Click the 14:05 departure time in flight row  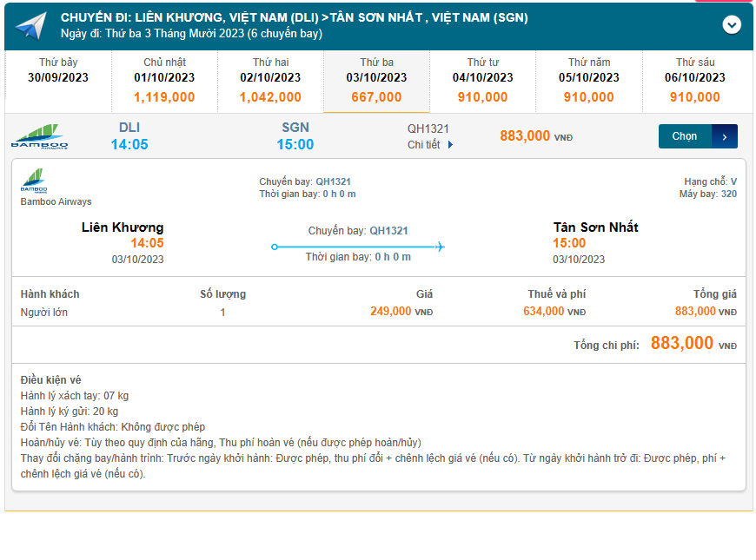(x=129, y=144)
